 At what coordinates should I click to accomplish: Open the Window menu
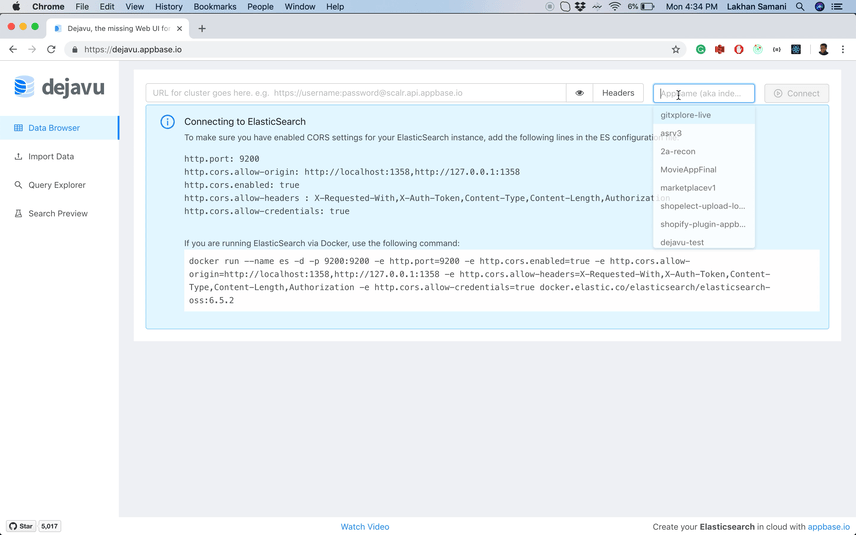pos(300,7)
